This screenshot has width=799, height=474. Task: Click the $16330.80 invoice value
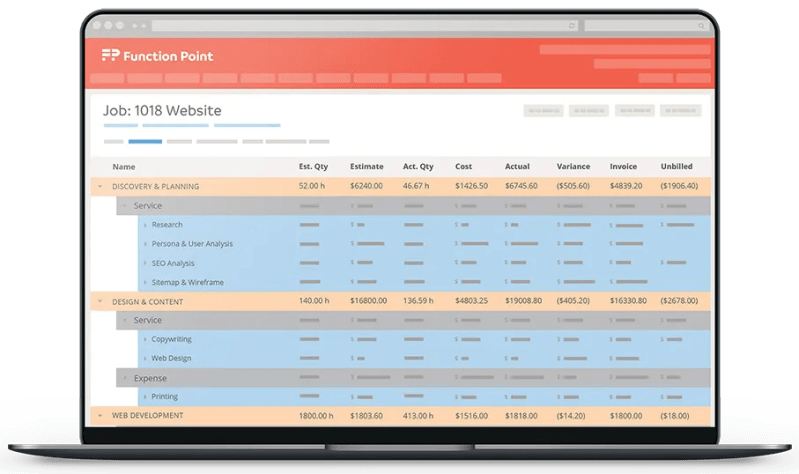(628, 301)
